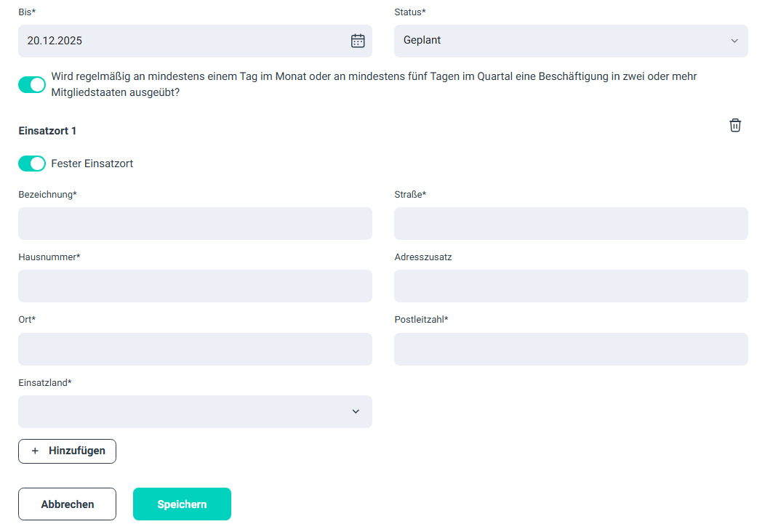The height and width of the screenshot is (532, 765).
Task: Click the Adresszusatz text field
Action: click(x=570, y=286)
